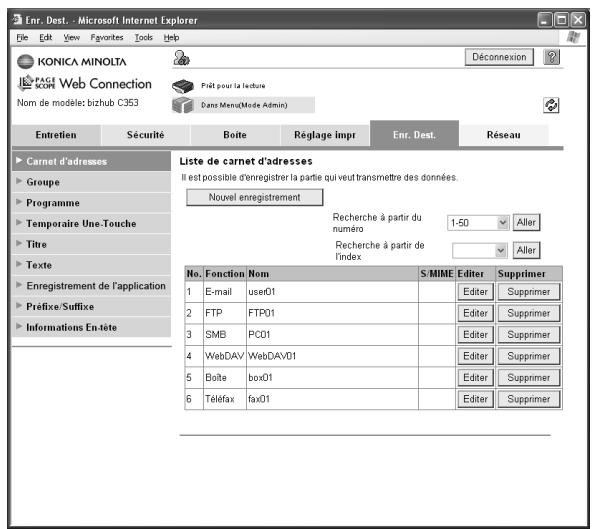
Task: Click Aller next to index search
Action: click(x=526, y=250)
